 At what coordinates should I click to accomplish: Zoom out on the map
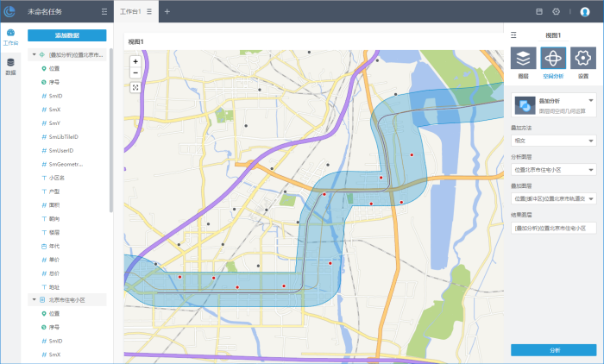click(x=135, y=72)
